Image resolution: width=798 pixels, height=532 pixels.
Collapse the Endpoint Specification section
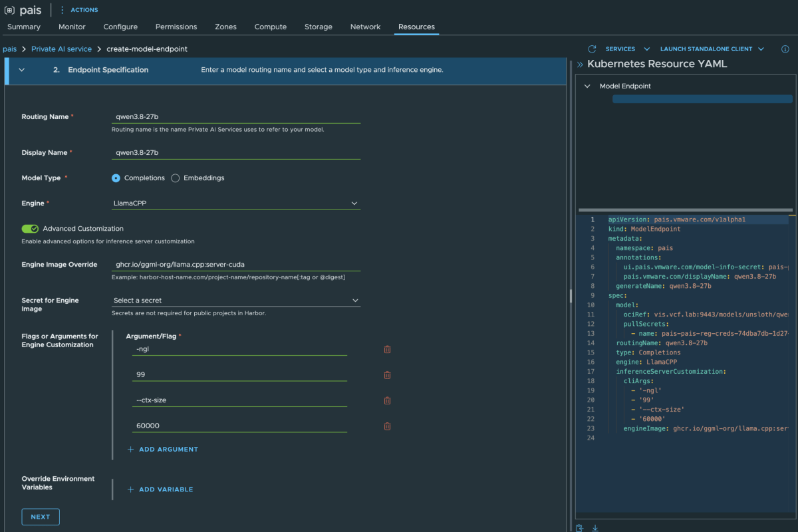[21, 70]
